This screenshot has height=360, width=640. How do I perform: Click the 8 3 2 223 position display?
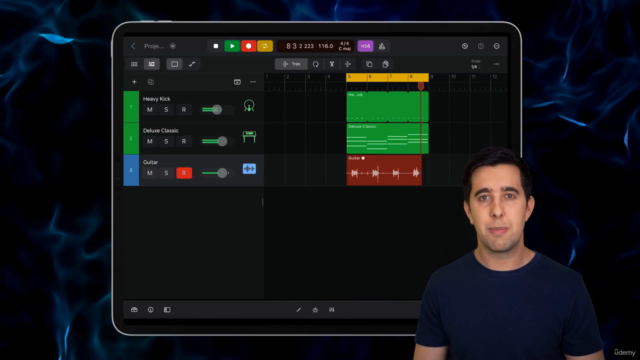300,46
